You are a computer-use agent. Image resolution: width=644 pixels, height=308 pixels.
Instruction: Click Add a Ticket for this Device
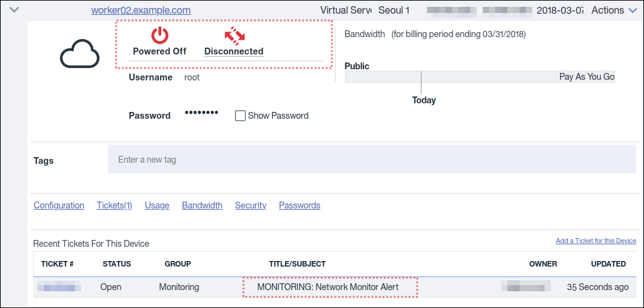click(596, 241)
